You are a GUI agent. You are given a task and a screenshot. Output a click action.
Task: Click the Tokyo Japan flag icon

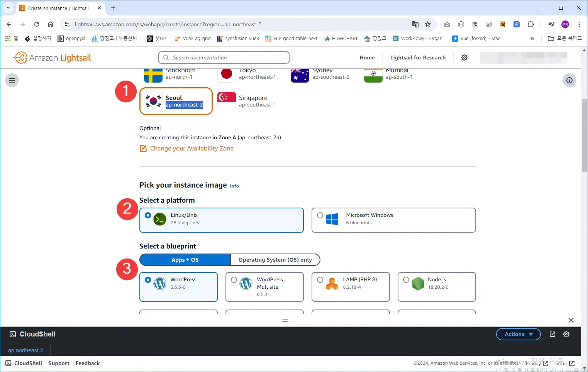227,75
